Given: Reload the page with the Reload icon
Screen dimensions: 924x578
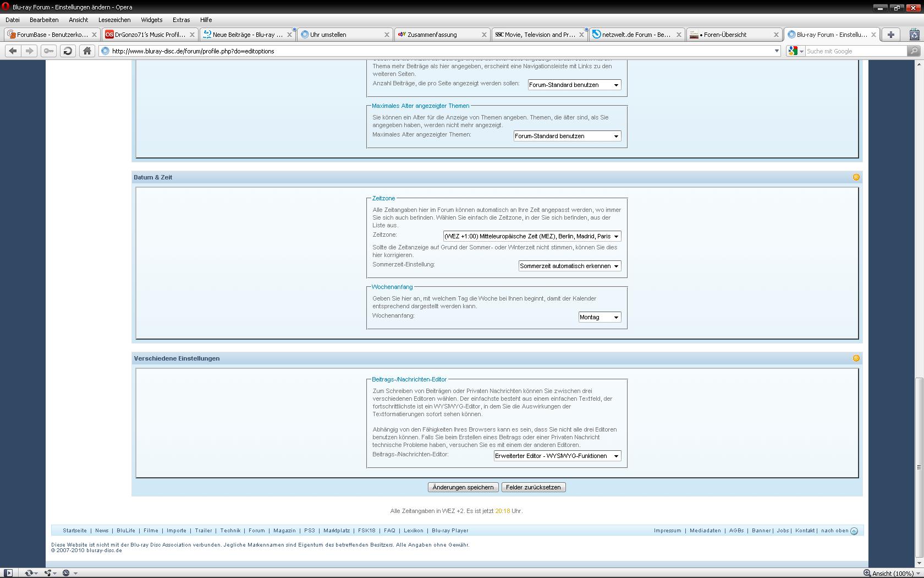Looking at the screenshot, I should click(68, 51).
